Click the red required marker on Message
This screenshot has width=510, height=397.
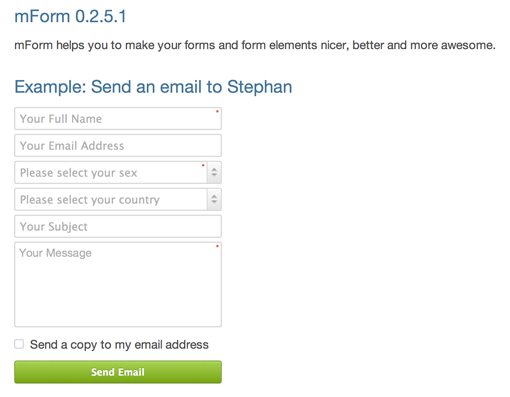pyautogui.click(x=217, y=246)
